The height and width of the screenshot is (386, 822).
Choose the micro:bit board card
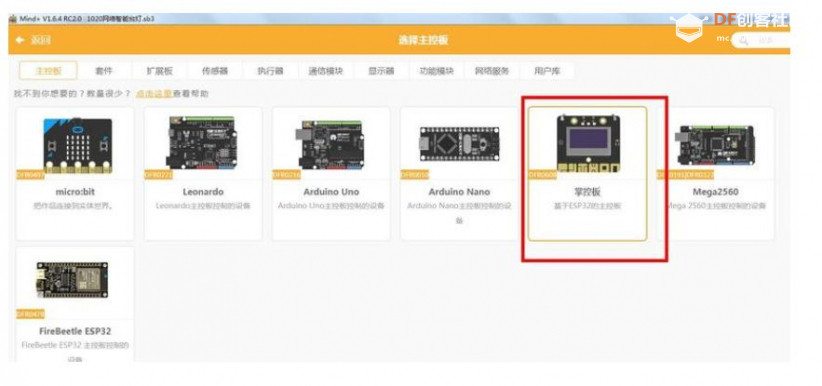(75, 174)
